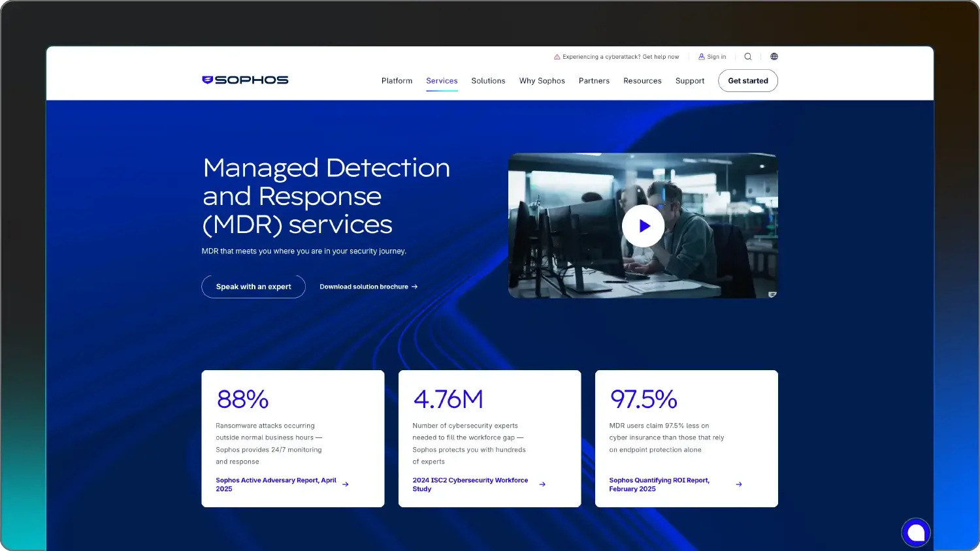Click the person icon beside Sign in
This screenshot has height=551, width=980.
[701, 56]
